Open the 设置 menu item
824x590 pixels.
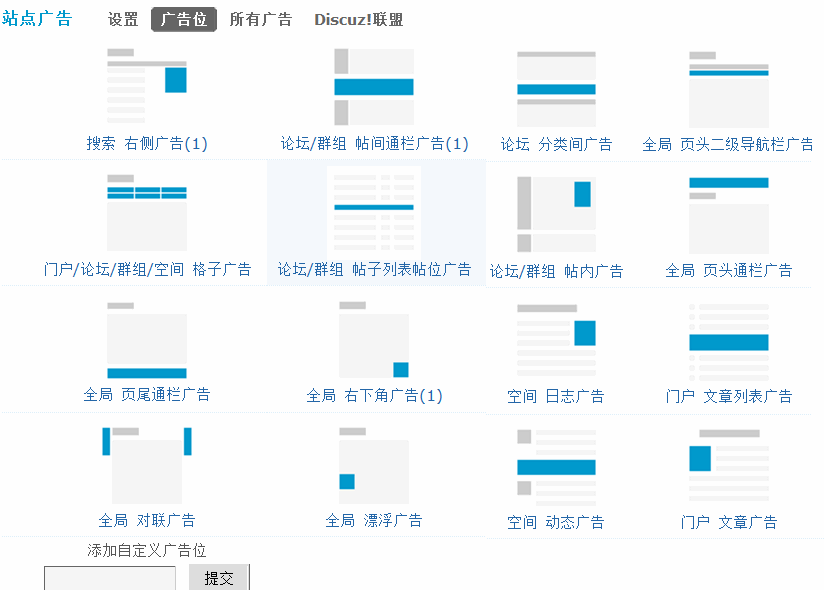[x=122, y=19]
